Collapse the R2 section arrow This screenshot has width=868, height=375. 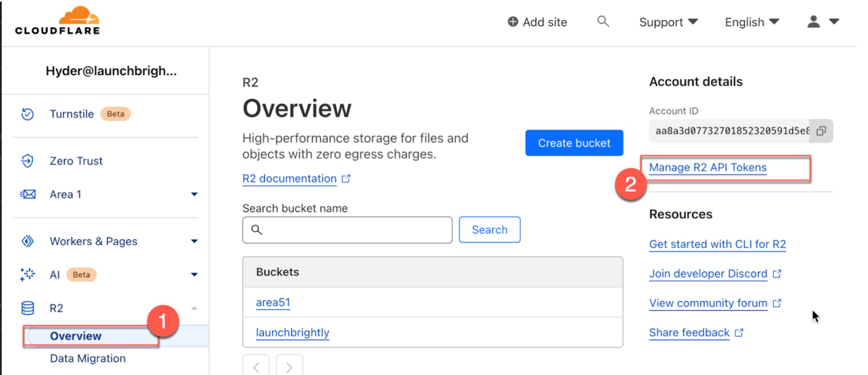(x=194, y=308)
